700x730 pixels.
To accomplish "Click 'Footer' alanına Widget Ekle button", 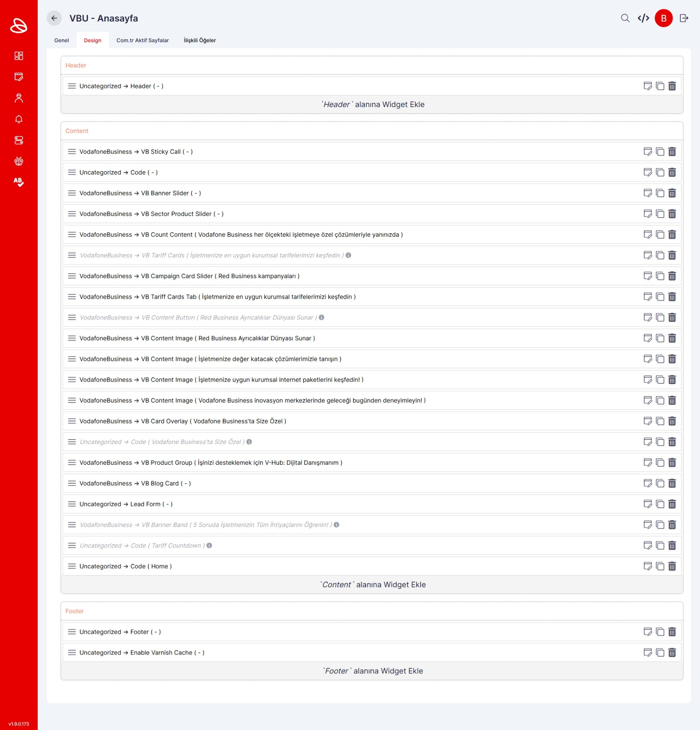I will (x=372, y=671).
